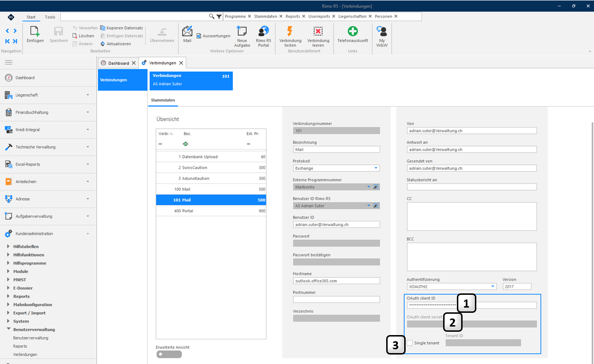Viewport: 594px width, 364px height.
Task: Click the Von email field
Action: 472,131
